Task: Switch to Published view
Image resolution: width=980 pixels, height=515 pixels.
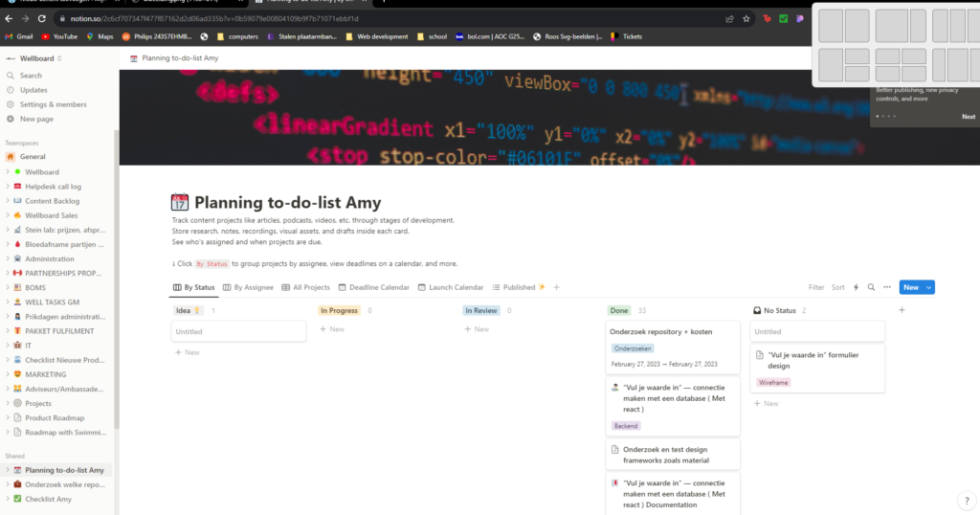Action: tap(518, 287)
